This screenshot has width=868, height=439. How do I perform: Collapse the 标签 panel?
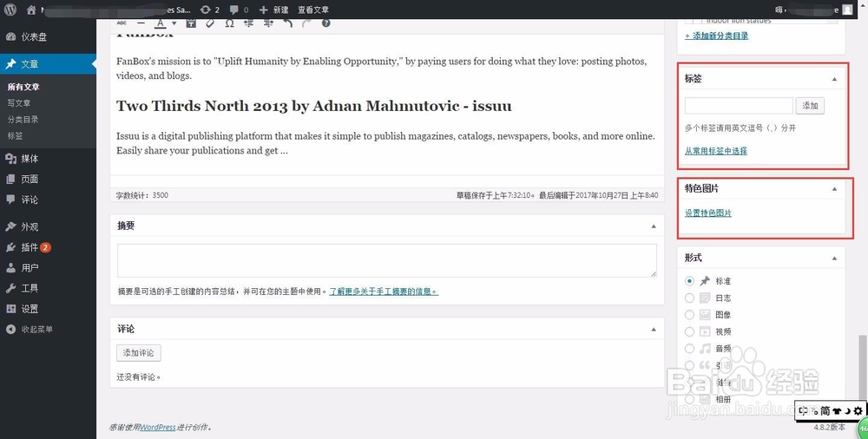[x=834, y=79]
